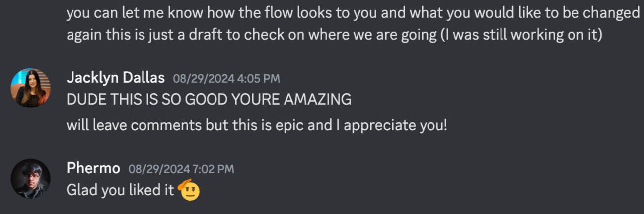
Task: Click the date '08/29/2024' beside Phermo
Action: pos(156,169)
